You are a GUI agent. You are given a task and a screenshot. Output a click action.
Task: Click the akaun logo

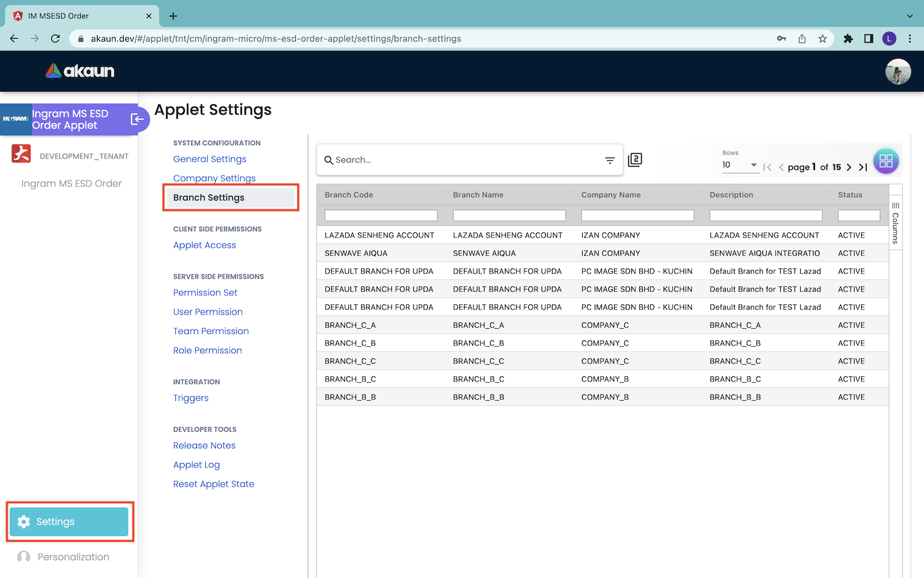(x=80, y=71)
